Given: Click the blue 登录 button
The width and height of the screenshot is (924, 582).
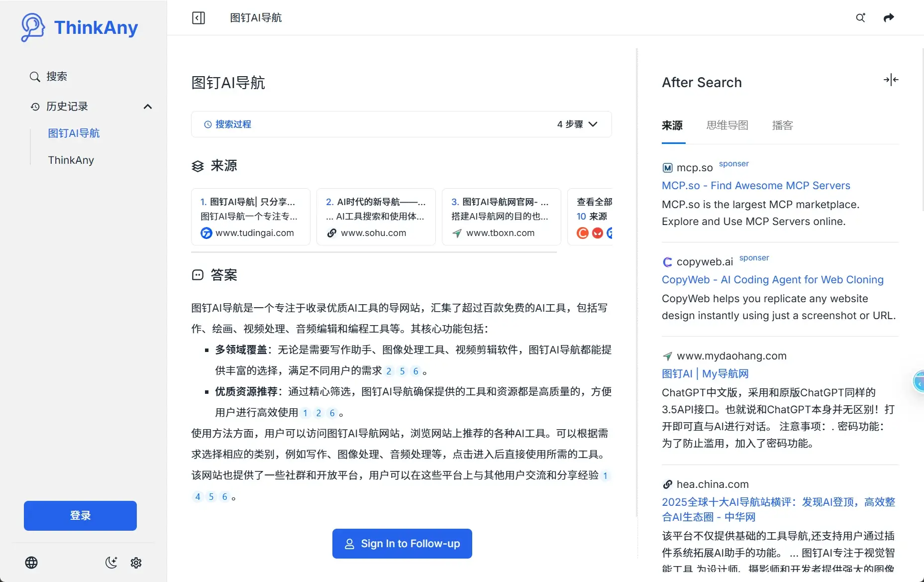Looking at the screenshot, I should (x=80, y=516).
